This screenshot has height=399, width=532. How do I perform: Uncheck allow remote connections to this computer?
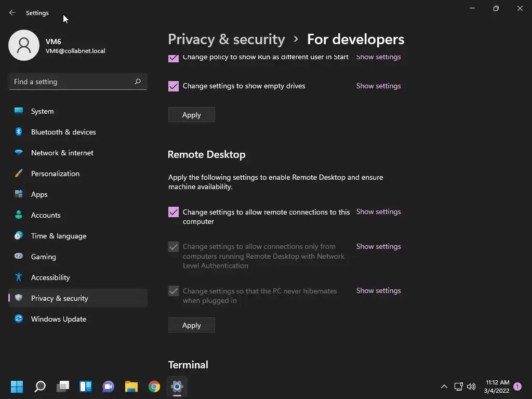pos(174,212)
